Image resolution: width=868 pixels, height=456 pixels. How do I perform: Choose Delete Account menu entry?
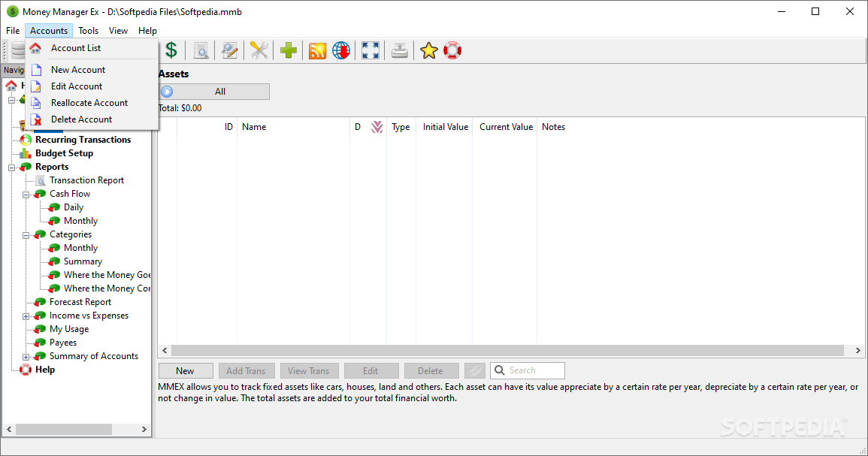pos(92,119)
